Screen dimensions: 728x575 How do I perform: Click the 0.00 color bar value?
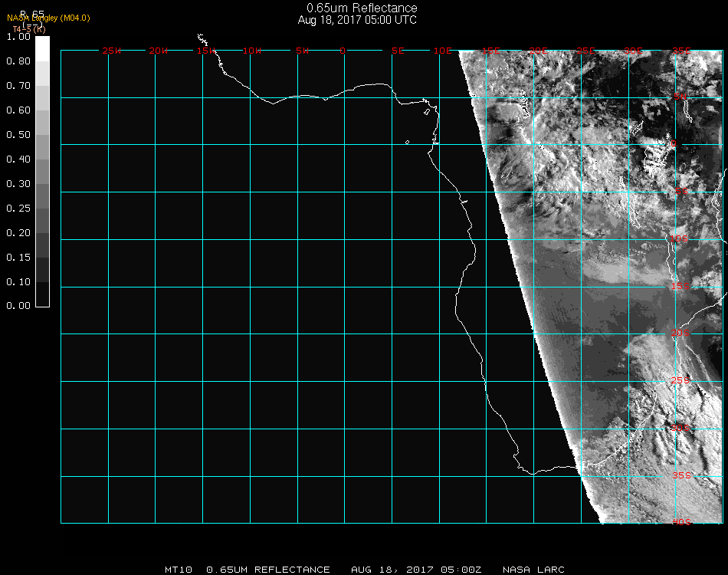(18, 306)
